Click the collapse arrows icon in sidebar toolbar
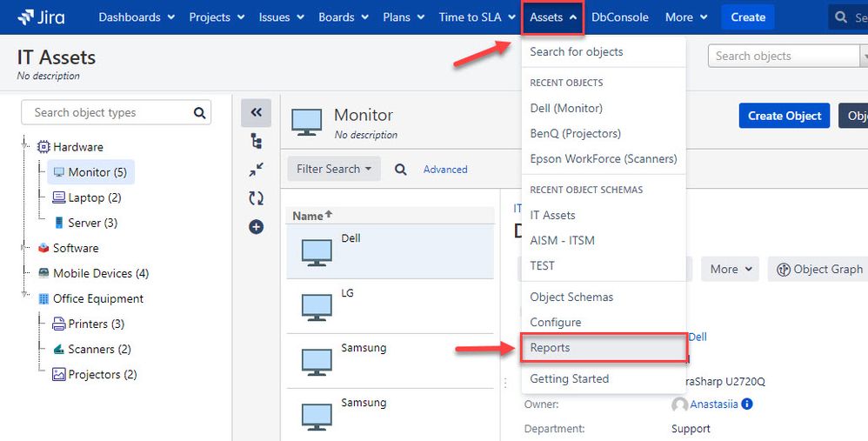 pyautogui.click(x=257, y=170)
